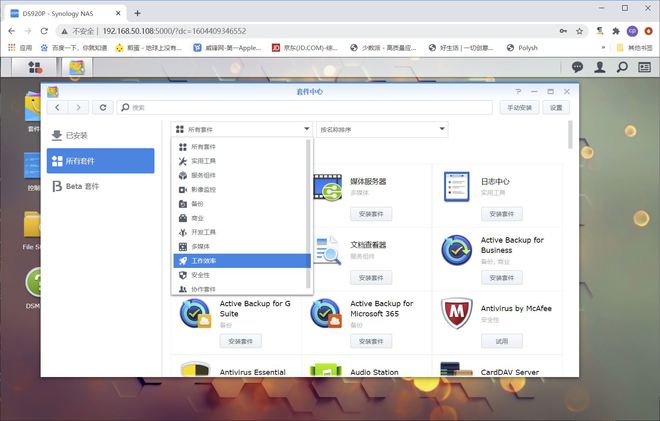
Task: Go back in Package Center history
Action: pos(57,108)
